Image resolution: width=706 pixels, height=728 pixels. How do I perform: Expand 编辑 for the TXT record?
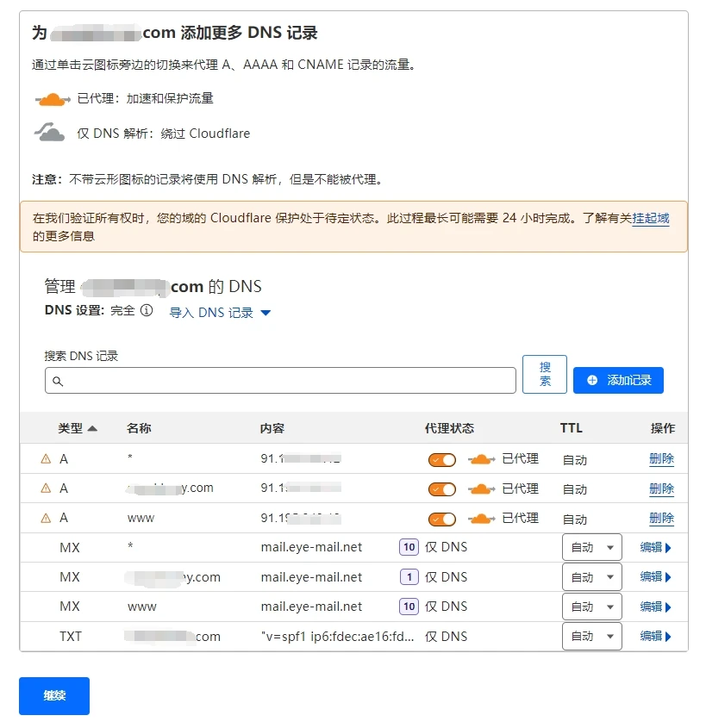click(x=655, y=636)
